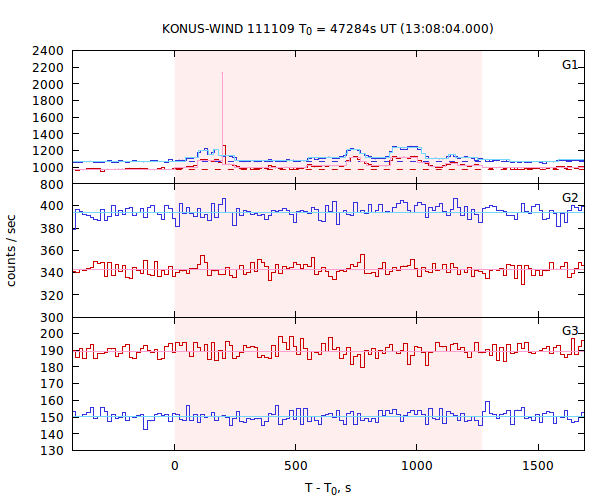Viewport: 600px width, 500px height.
Task: Click the G1 panel label
Action: (570, 65)
